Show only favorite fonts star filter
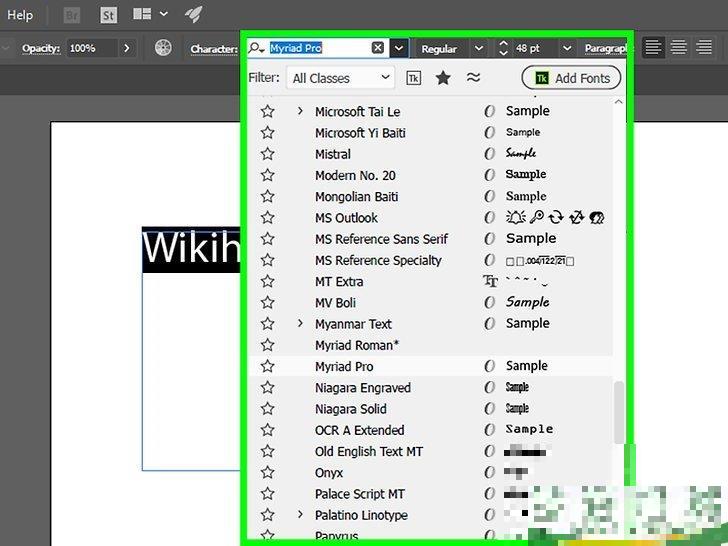 [443, 78]
